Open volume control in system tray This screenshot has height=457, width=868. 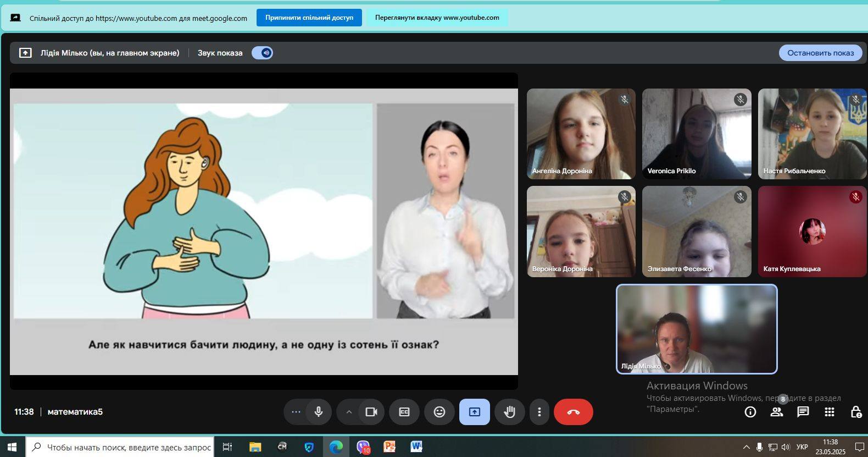pyautogui.click(x=786, y=447)
